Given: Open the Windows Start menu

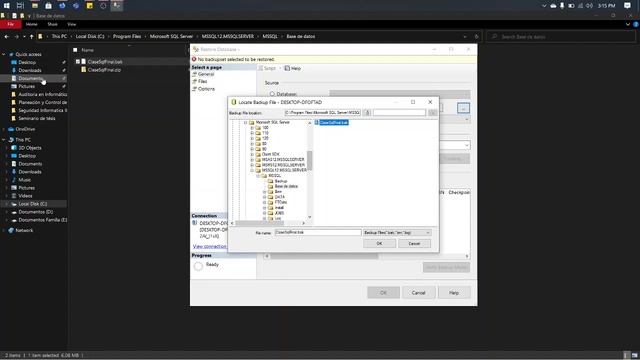Looking at the screenshot, I should point(7,6).
